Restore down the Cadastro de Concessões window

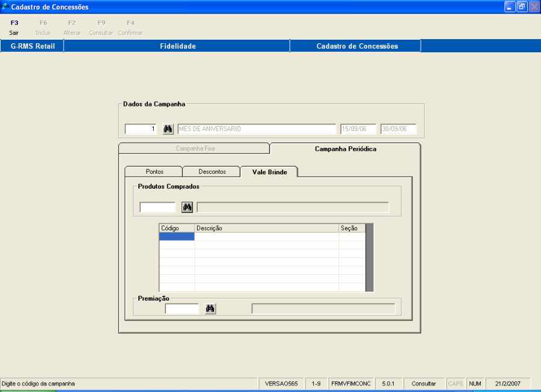522,7
